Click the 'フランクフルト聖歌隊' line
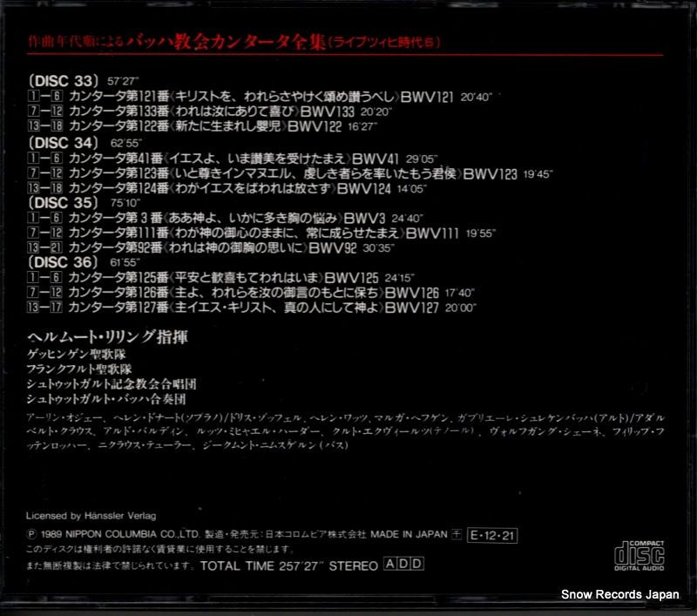This screenshot has height=616, width=697. (79, 369)
